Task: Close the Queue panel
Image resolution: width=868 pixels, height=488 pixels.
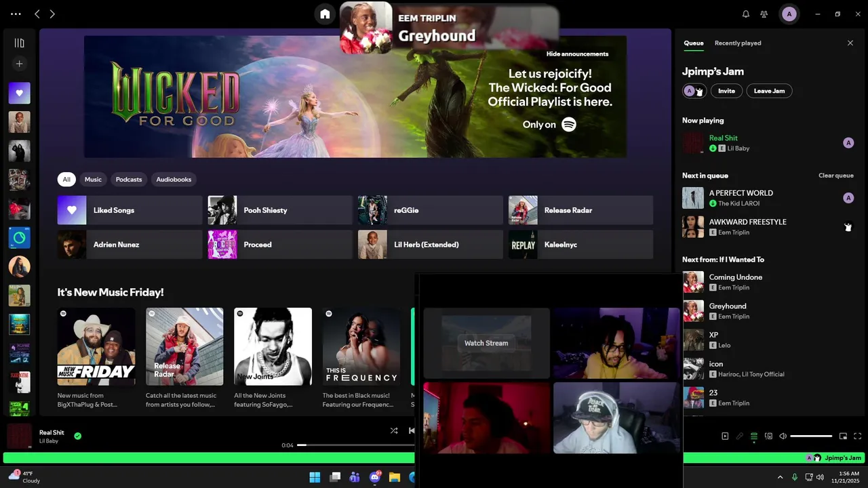Action: [x=850, y=43]
